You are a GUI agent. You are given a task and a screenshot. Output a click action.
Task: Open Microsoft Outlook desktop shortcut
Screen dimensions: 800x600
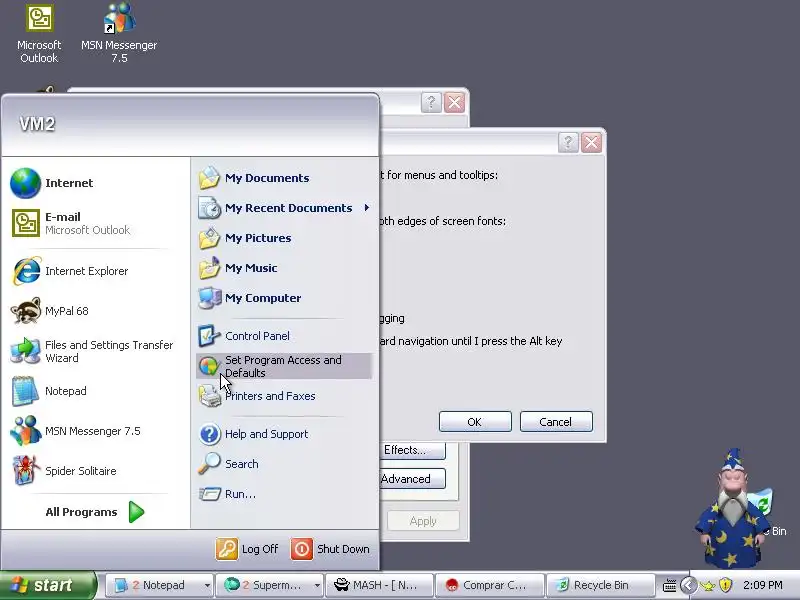39,34
